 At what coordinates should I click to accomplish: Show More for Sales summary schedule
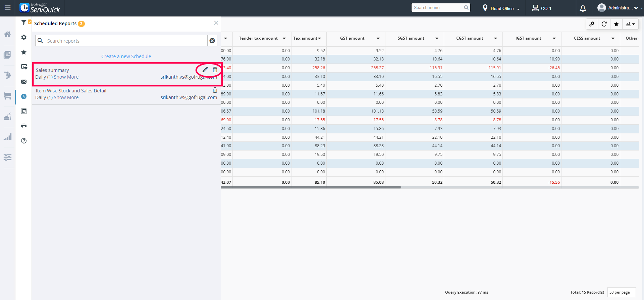coord(66,77)
